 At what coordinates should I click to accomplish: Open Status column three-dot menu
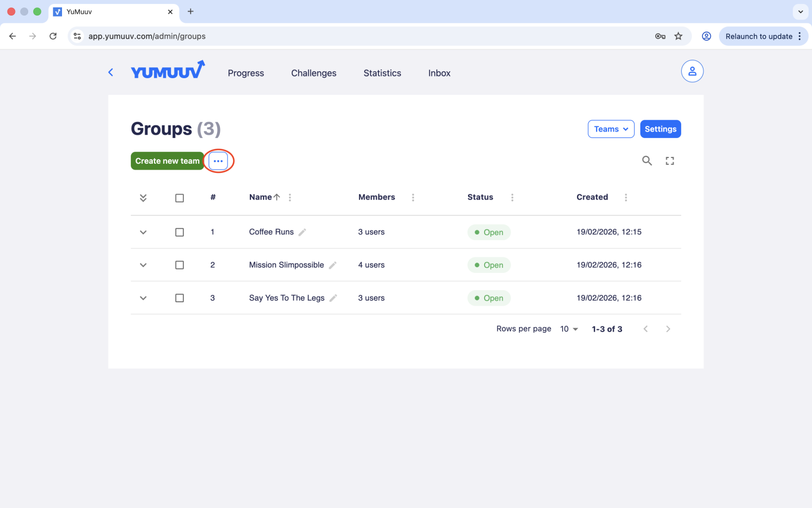(512, 198)
